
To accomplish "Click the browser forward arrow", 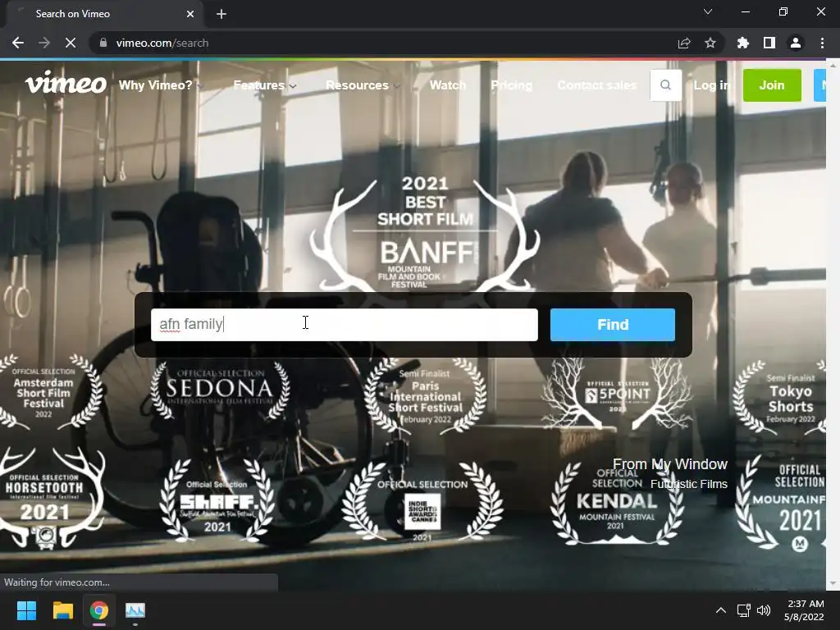I will point(44,43).
